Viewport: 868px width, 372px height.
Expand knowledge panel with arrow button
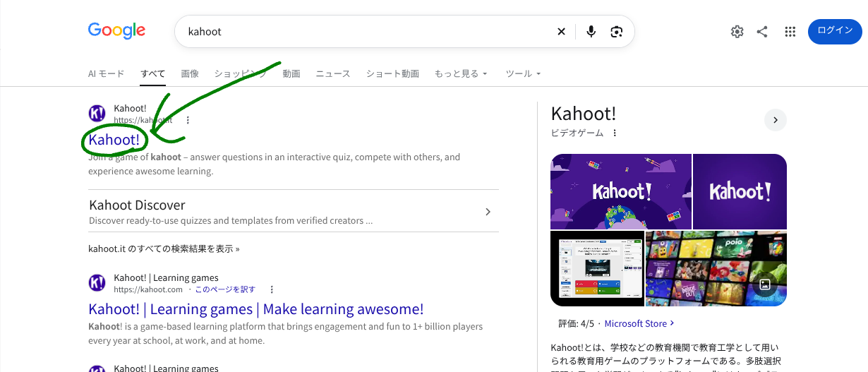click(776, 120)
